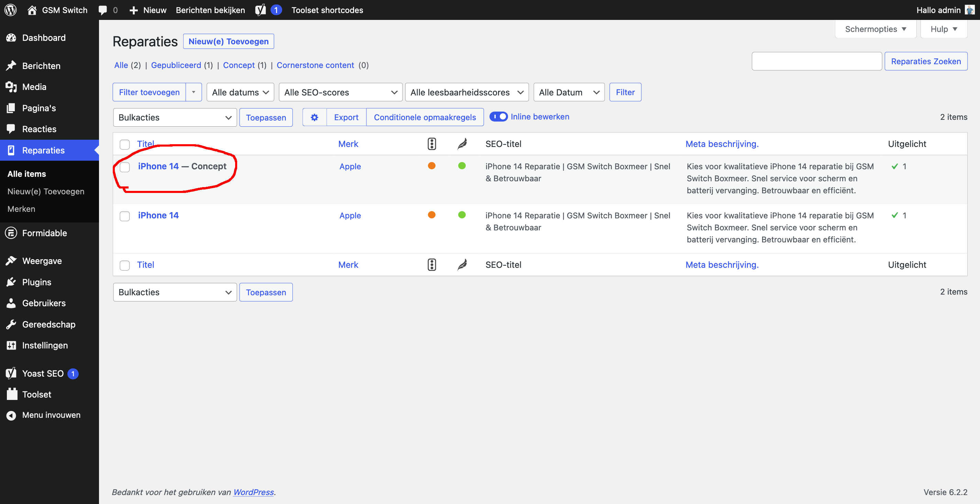This screenshot has width=980, height=504.
Task: Click the SEO score column header icon
Action: point(431,144)
